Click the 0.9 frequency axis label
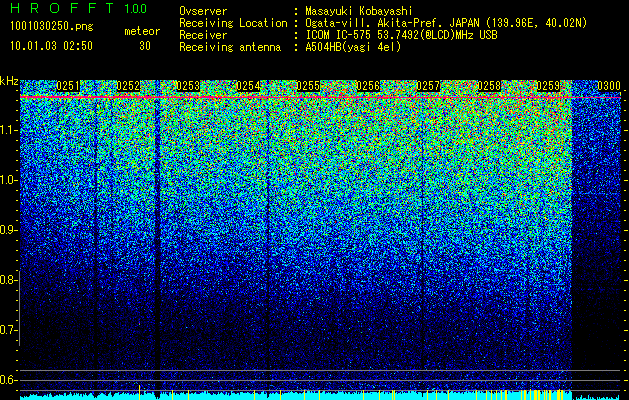This screenshot has width=629, height=400. pyautogui.click(x=8, y=230)
